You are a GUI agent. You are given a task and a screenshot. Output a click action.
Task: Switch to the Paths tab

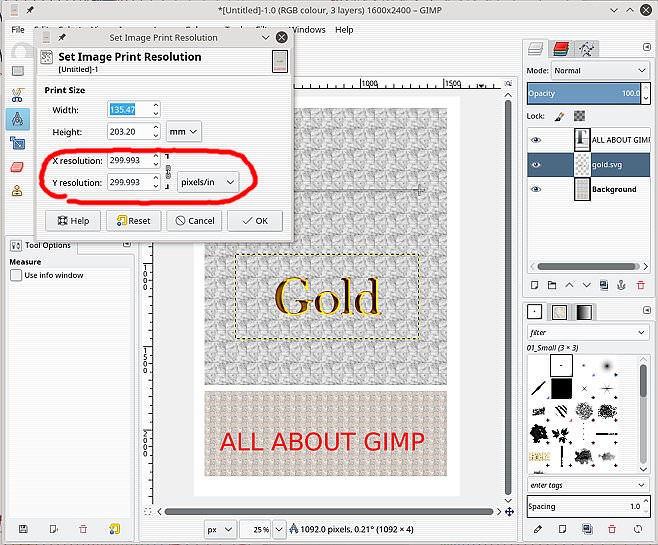coord(586,49)
